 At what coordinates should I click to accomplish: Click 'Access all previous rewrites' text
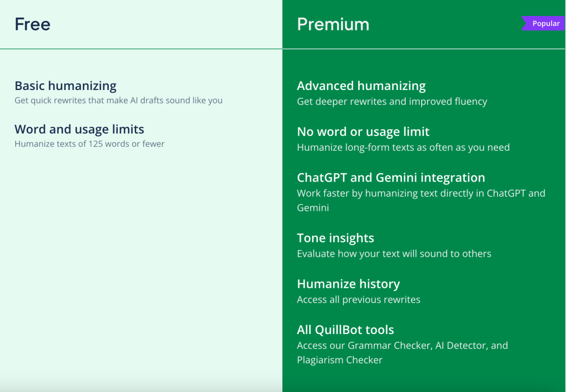point(358,300)
